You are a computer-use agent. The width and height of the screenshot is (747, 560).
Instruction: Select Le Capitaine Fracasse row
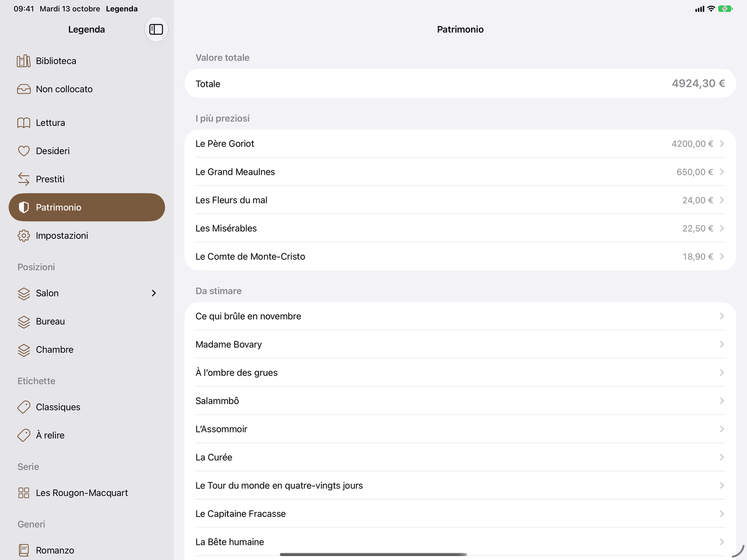coord(460,514)
